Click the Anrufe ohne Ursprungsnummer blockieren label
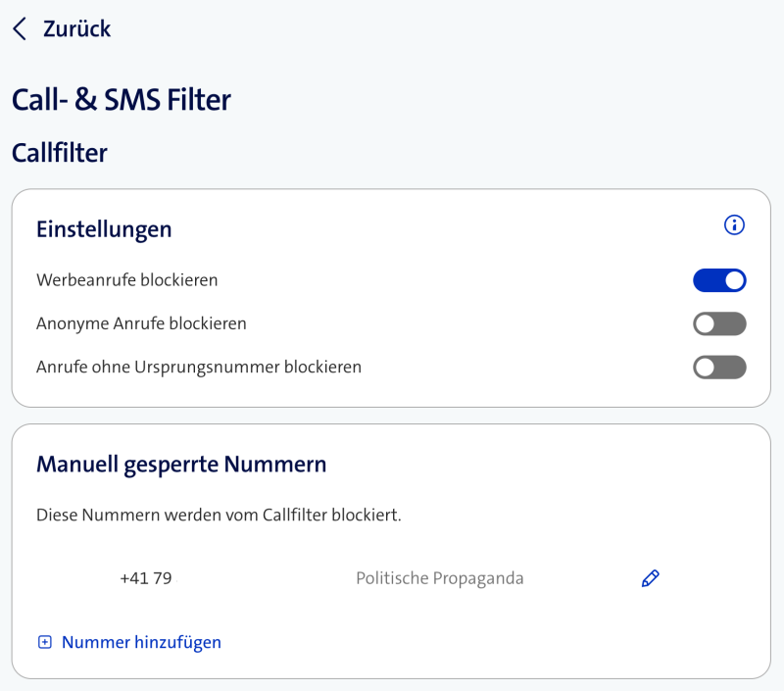 tap(199, 368)
